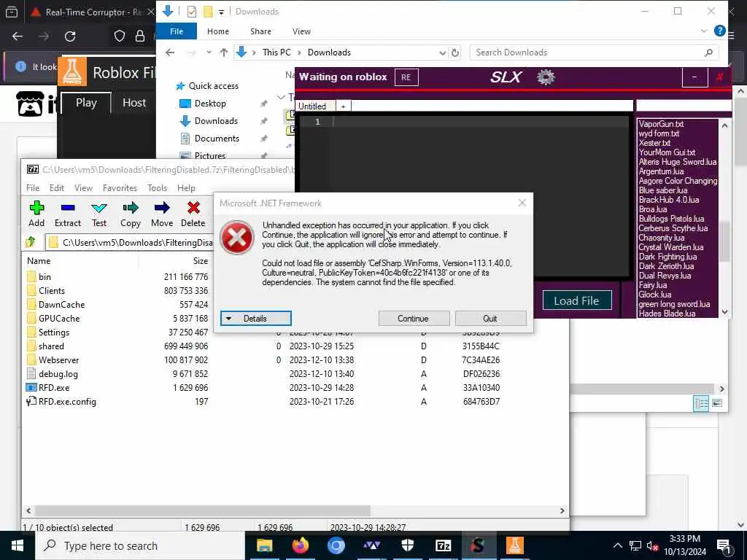This screenshot has width=747, height=560.
Task: Click the RE button in SLX window
Action: tap(406, 77)
